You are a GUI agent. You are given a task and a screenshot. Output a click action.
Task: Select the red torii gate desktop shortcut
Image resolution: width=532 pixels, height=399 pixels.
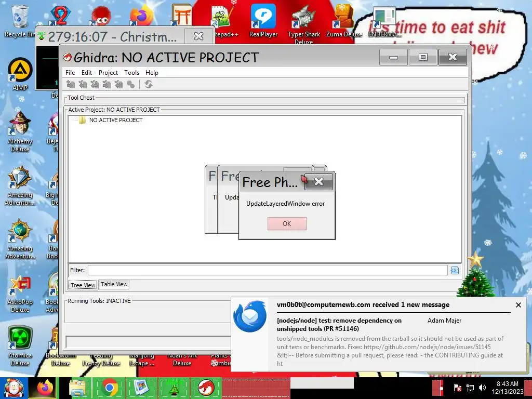(x=181, y=15)
